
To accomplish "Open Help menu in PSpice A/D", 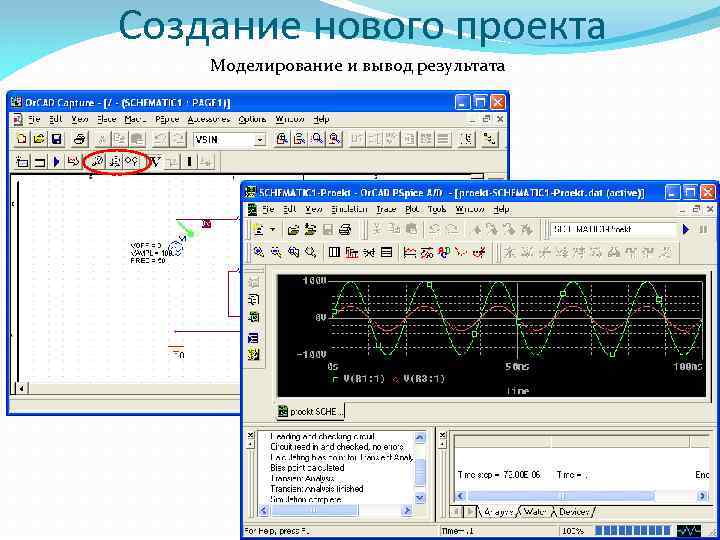I will click(x=501, y=209).
